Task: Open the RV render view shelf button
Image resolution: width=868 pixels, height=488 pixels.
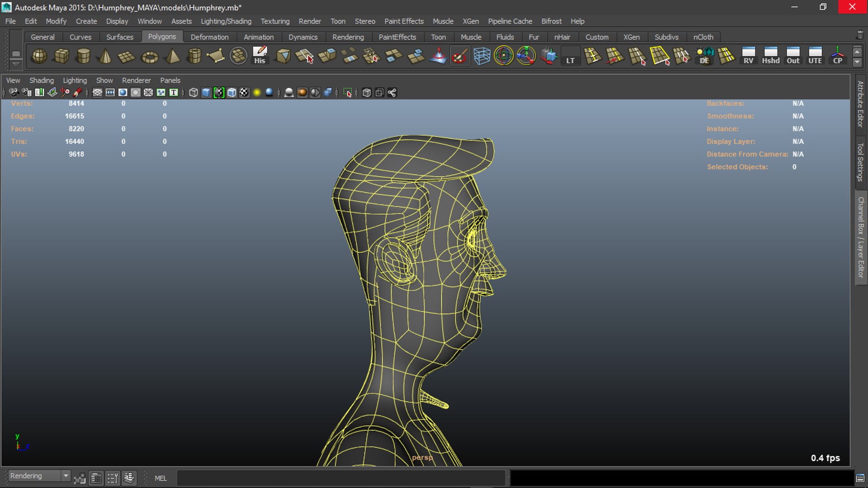Action: click(749, 56)
